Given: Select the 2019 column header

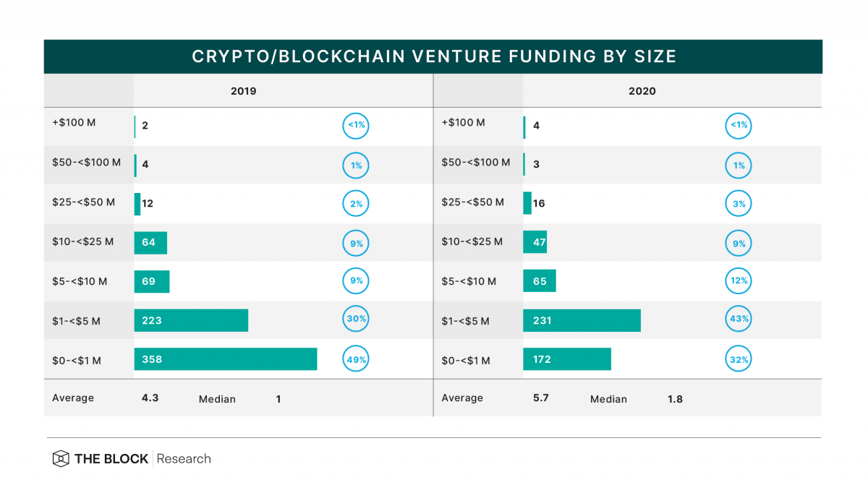Looking at the screenshot, I should 243,91.
